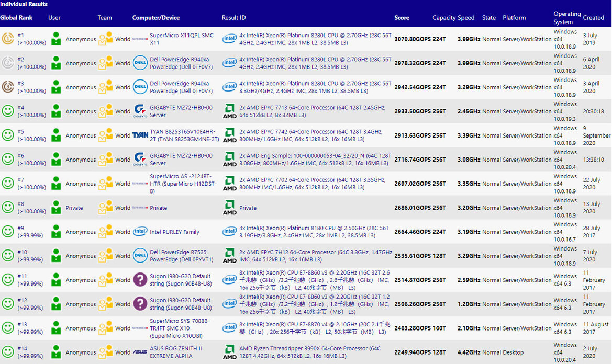
Task: Open the Xeon Platinum 8180 result link
Action: 314,232
